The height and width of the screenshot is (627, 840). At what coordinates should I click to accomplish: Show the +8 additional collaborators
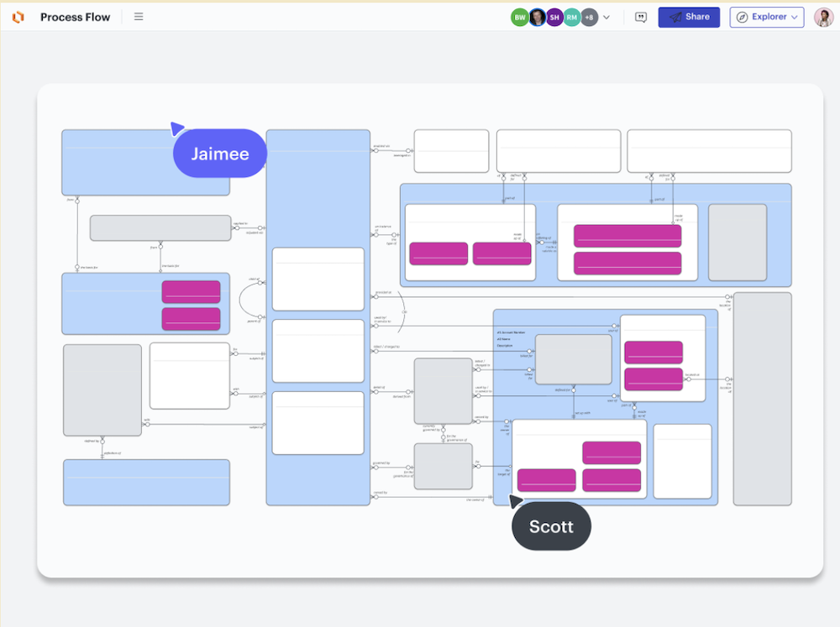(589, 18)
